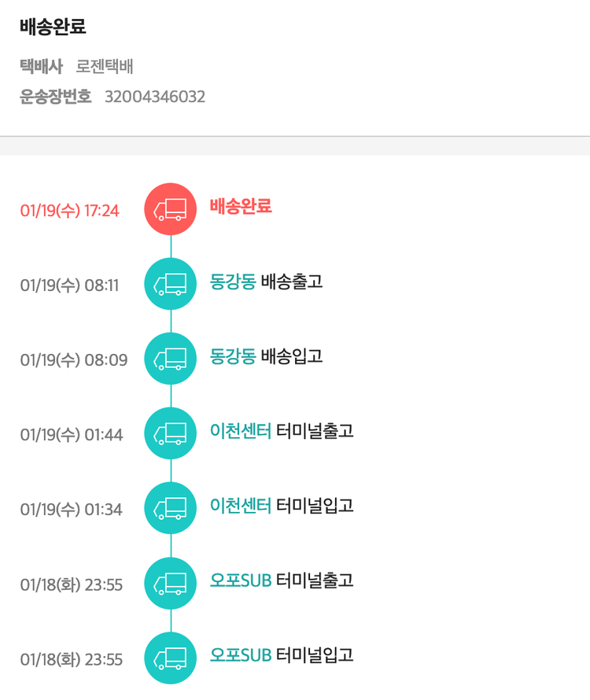The width and height of the screenshot is (590, 700).
Task: Click the 이천센터 터미널입고 status entry
Action: [282, 506]
